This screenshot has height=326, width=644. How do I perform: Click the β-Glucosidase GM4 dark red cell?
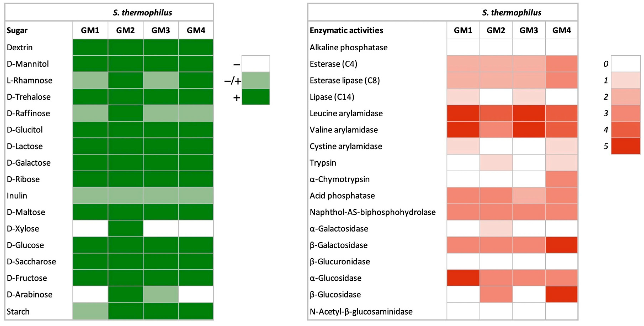pyautogui.click(x=561, y=294)
